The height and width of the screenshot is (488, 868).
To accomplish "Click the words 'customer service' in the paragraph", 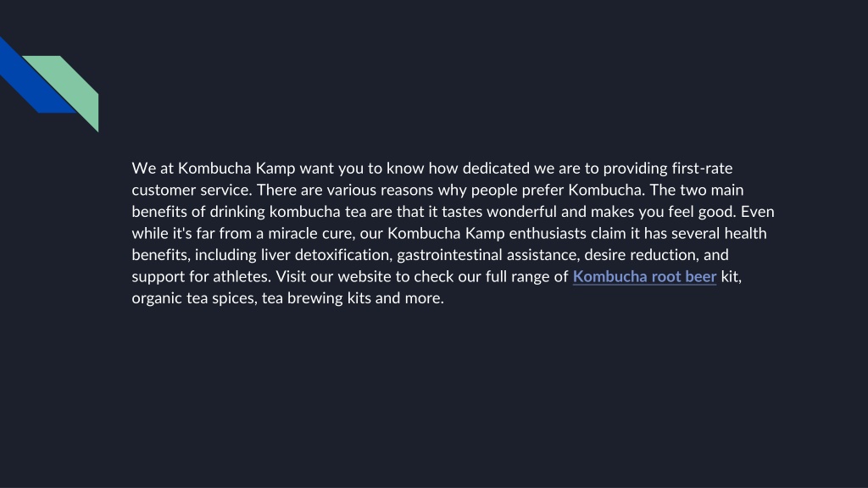I will click(192, 190).
